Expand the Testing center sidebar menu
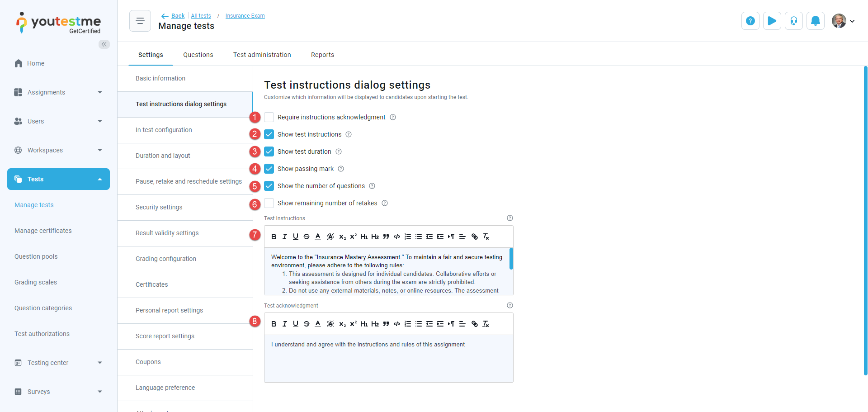The image size is (868, 412). [x=58, y=363]
